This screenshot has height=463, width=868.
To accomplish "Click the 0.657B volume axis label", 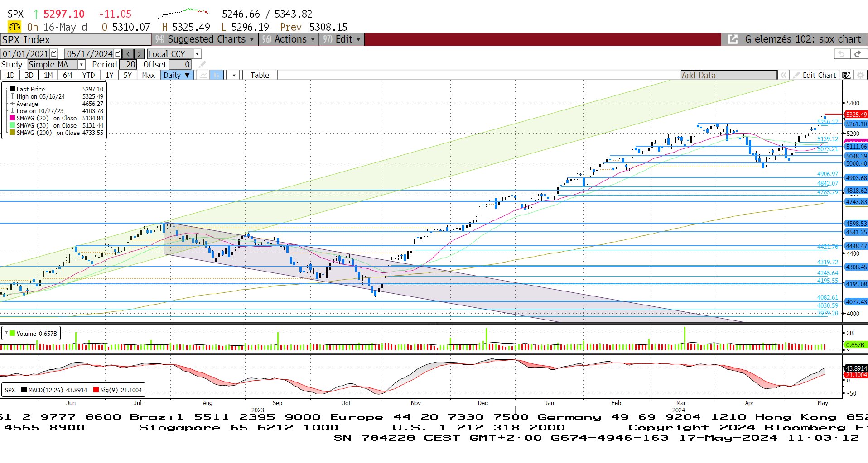I will click(855, 345).
